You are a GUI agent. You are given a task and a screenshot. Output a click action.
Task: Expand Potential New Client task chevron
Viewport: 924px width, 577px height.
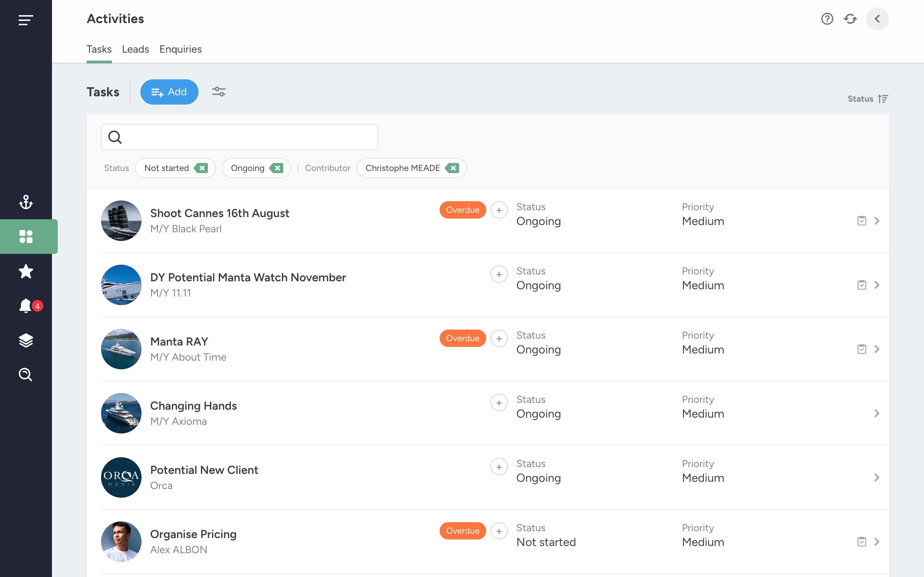[x=877, y=477]
